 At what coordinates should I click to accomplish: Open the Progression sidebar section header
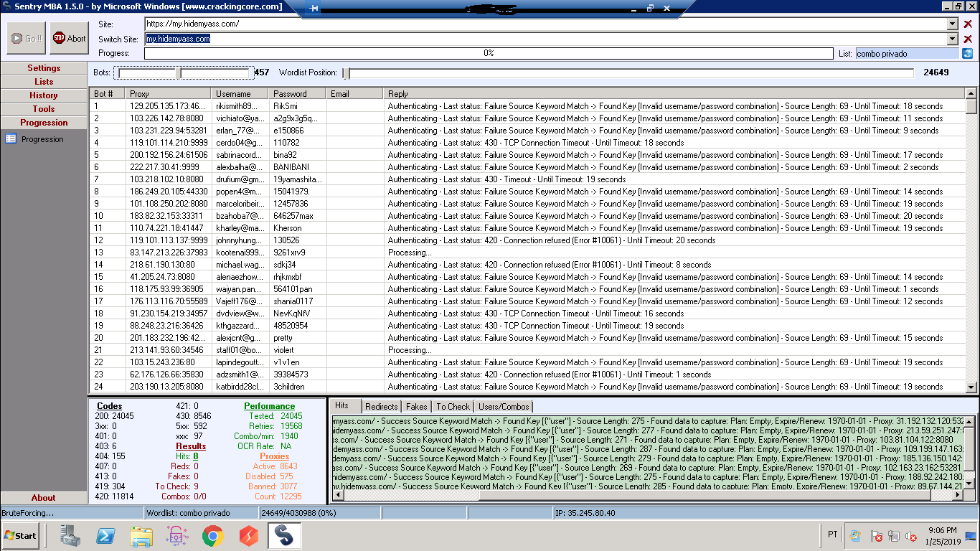(x=44, y=123)
